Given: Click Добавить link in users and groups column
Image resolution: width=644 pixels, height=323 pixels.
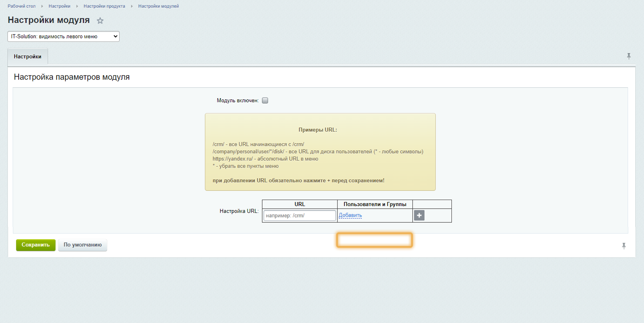Looking at the screenshot, I should point(350,215).
